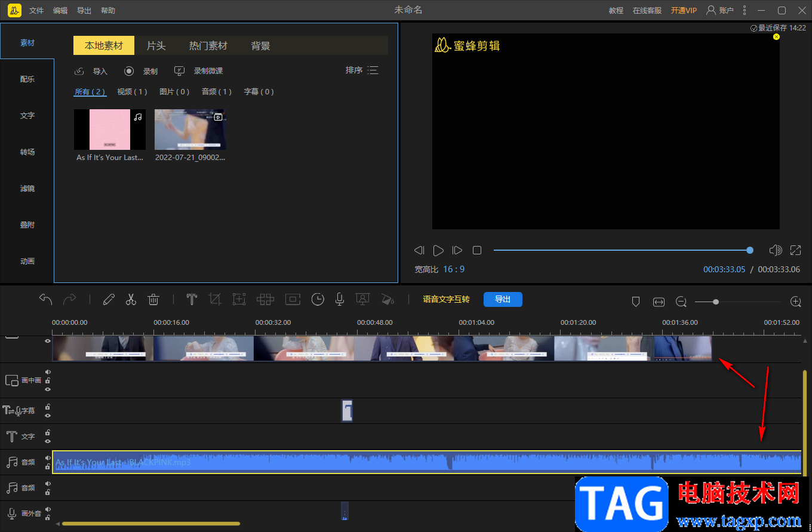
Task: Click the crop tool icon
Action: pyautogui.click(x=215, y=300)
